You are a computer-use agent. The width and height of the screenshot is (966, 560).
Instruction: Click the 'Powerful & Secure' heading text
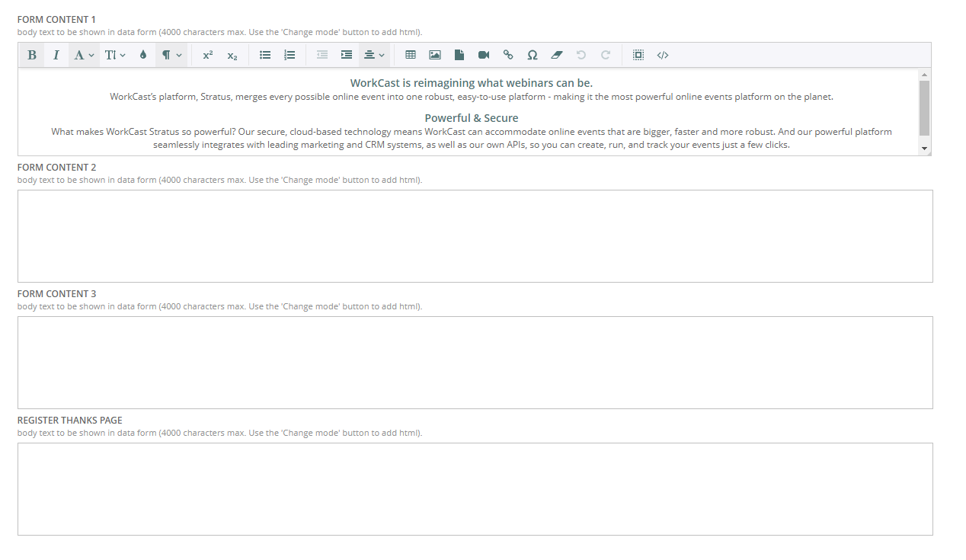[472, 118]
